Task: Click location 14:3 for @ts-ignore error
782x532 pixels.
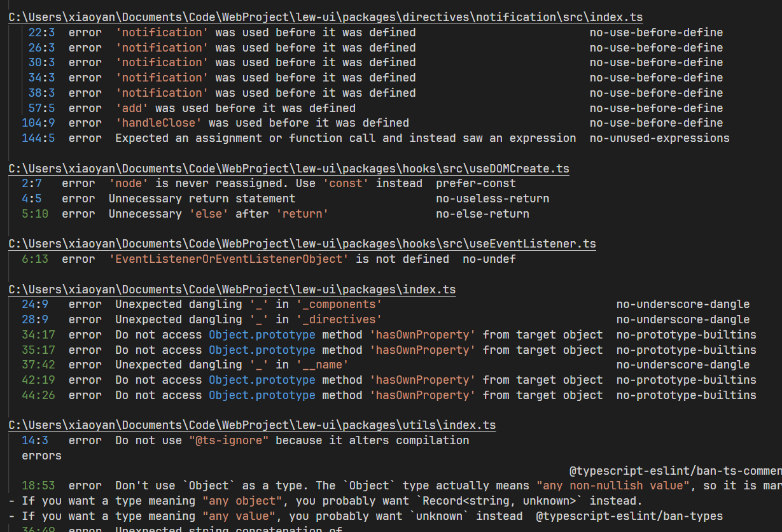Action: pyautogui.click(x=35, y=440)
